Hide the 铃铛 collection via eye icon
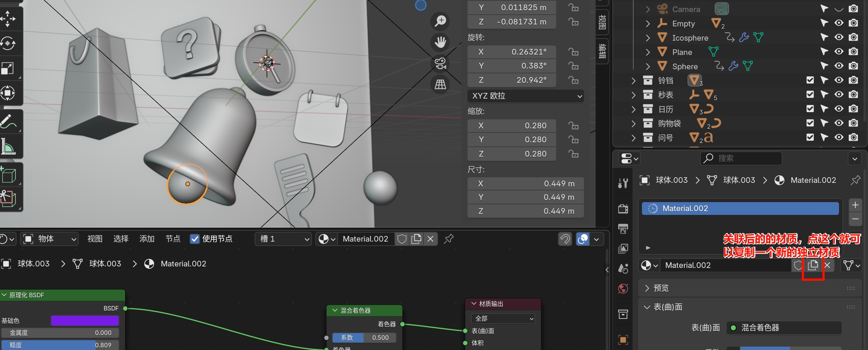868x350 pixels. coord(839,80)
